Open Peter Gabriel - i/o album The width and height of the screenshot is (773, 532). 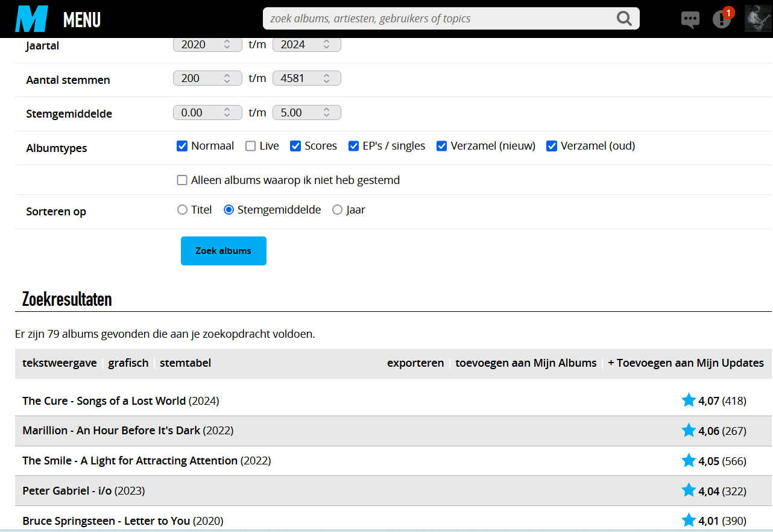coord(68,491)
